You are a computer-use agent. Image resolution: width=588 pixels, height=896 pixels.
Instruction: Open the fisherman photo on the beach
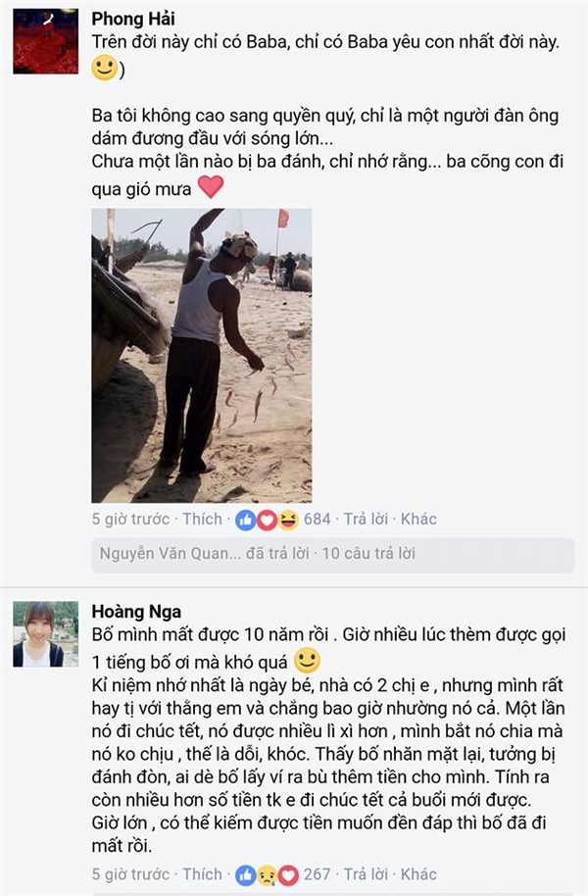(x=202, y=356)
